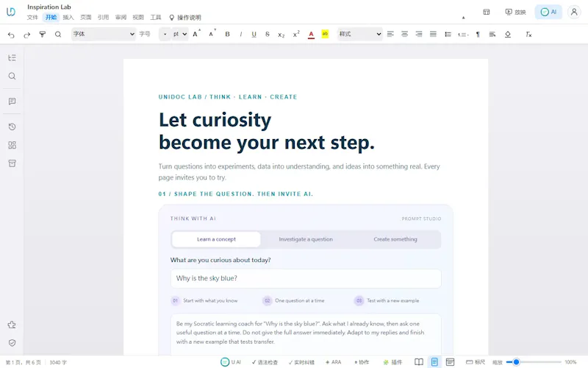Activate the format painter tool
588x368 pixels.
click(43, 35)
